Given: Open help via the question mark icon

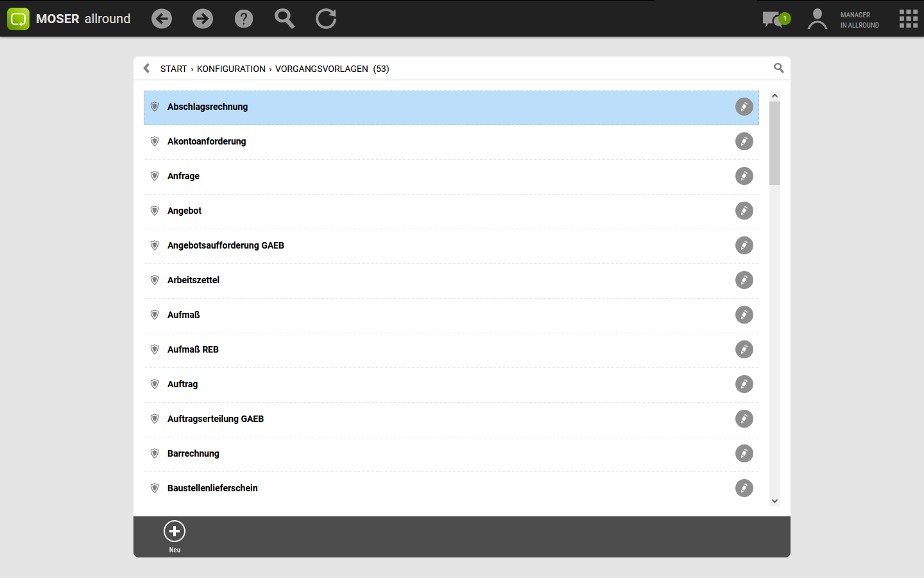Looking at the screenshot, I should (x=244, y=19).
